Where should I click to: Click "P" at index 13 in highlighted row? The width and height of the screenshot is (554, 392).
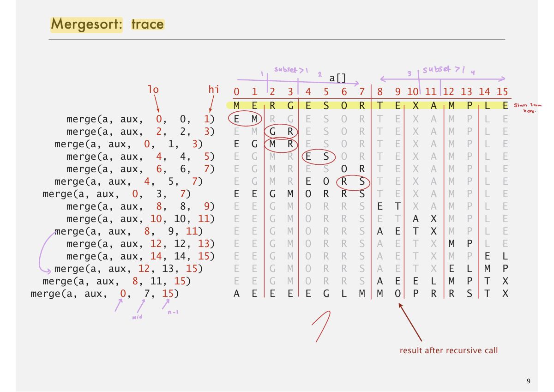coord(470,106)
